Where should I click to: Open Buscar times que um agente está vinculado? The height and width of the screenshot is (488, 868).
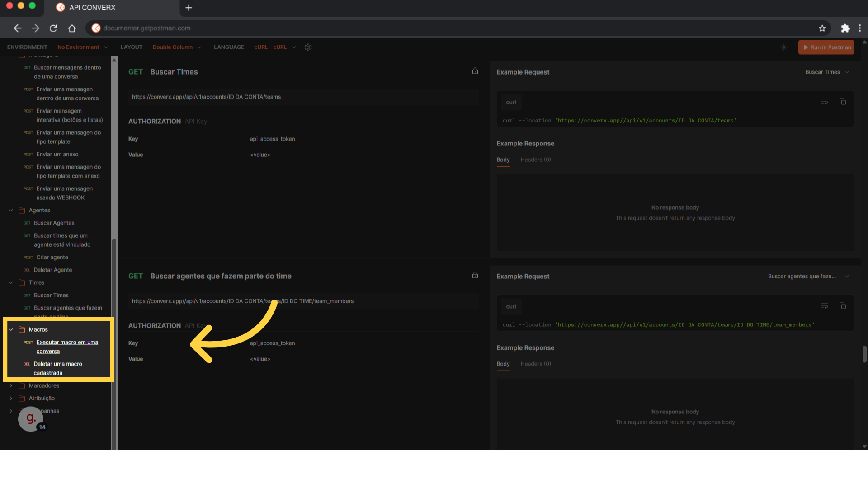(x=62, y=240)
